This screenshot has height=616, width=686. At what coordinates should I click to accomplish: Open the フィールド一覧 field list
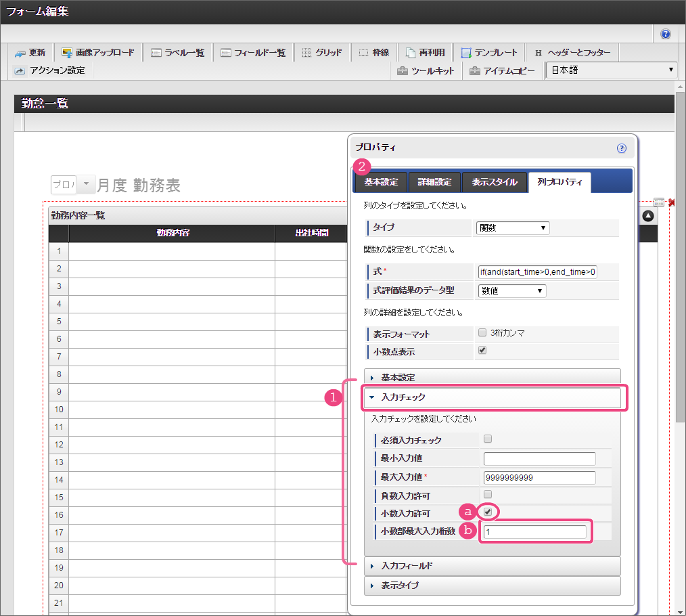point(253,53)
